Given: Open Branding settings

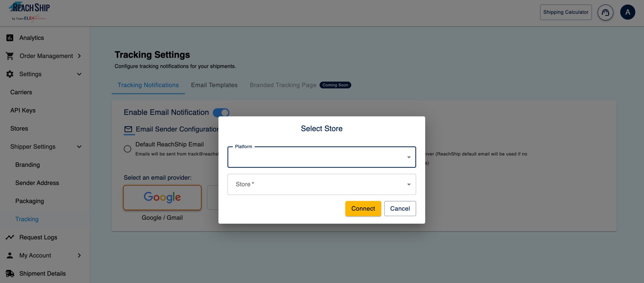Looking at the screenshot, I should click(27, 165).
